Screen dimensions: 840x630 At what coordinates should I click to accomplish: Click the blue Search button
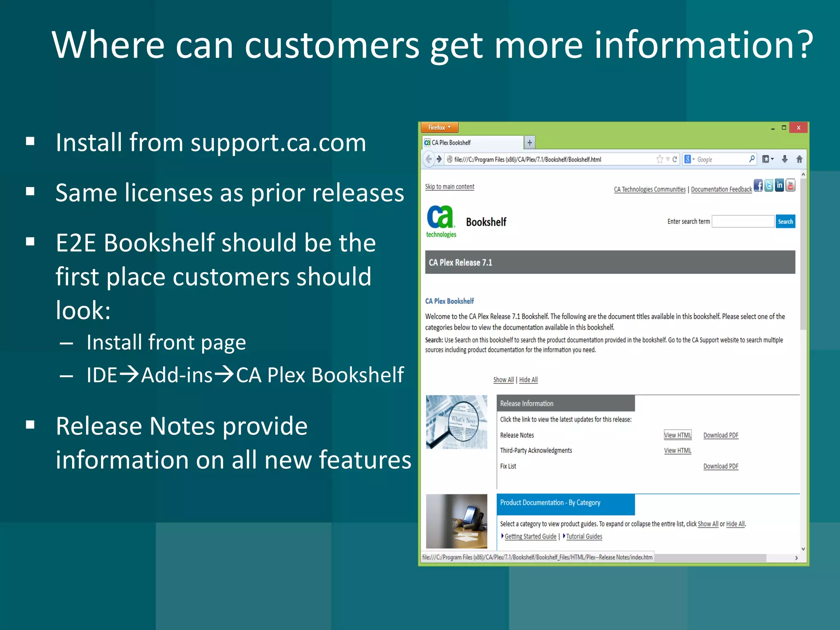(x=785, y=221)
